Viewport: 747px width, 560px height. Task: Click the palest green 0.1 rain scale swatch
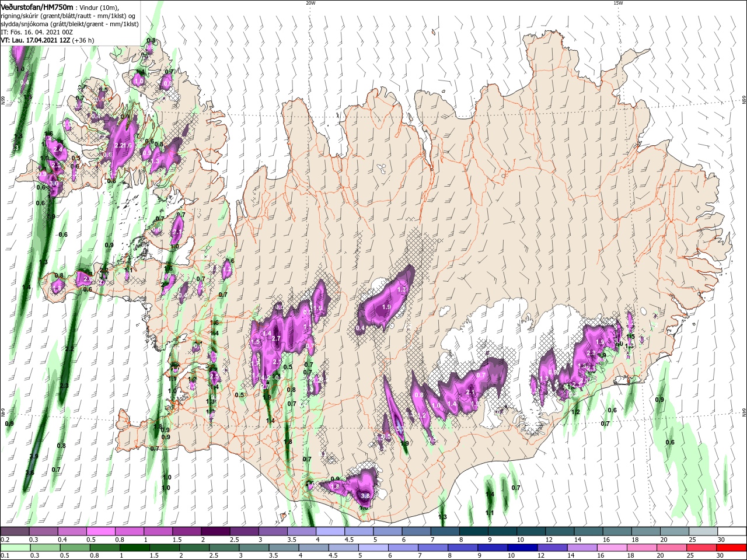[14, 548]
